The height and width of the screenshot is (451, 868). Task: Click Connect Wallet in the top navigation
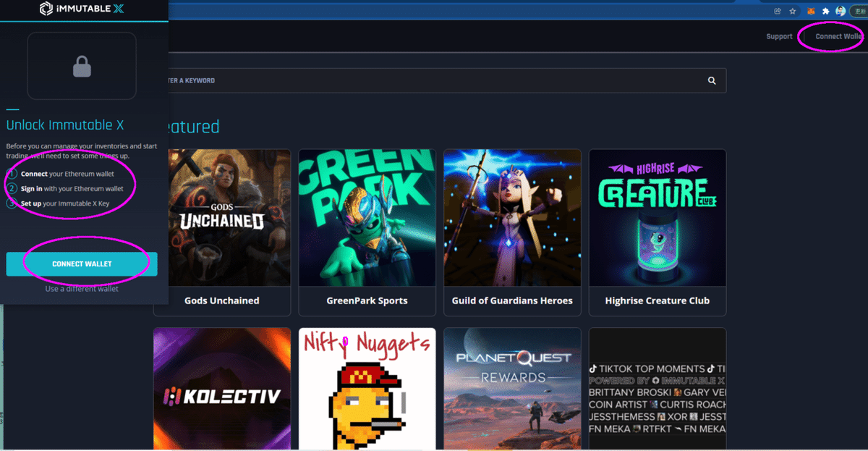840,36
